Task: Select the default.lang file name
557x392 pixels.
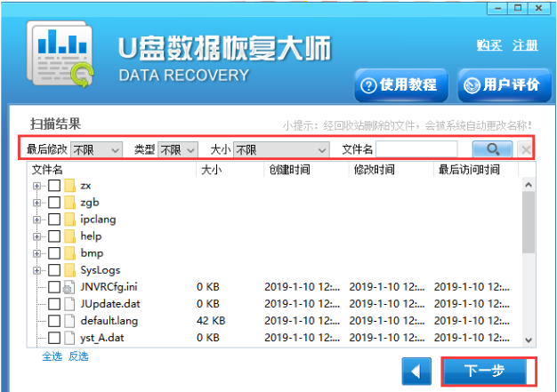Action: click(109, 321)
